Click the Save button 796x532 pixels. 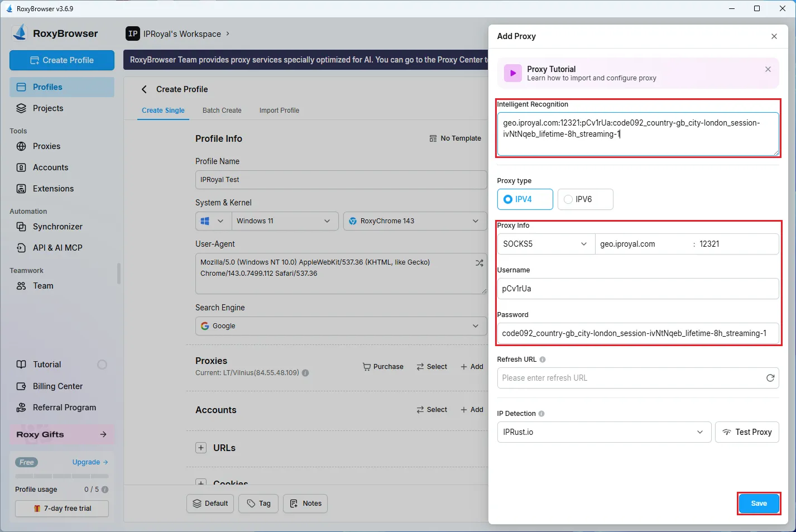coord(758,504)
